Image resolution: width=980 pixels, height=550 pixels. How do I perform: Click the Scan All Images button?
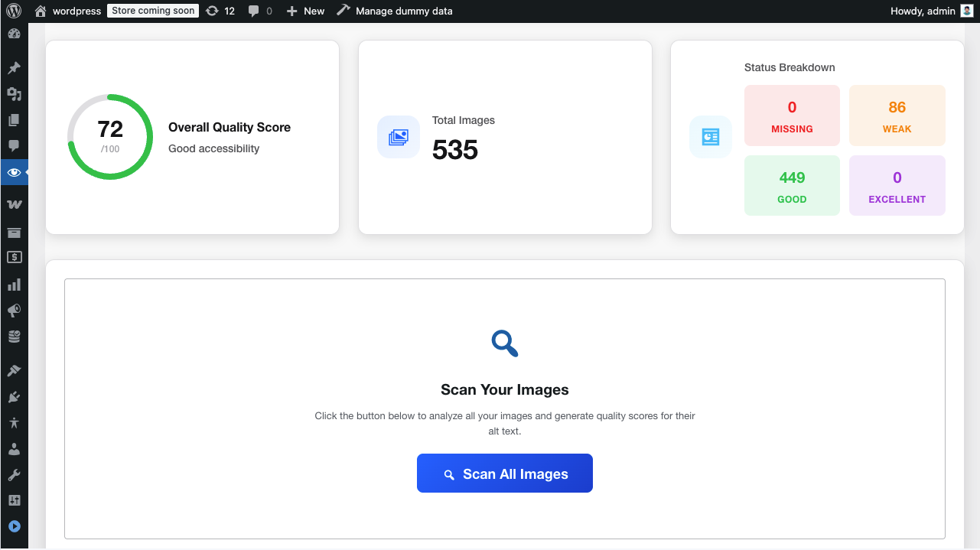click(504, 473)
